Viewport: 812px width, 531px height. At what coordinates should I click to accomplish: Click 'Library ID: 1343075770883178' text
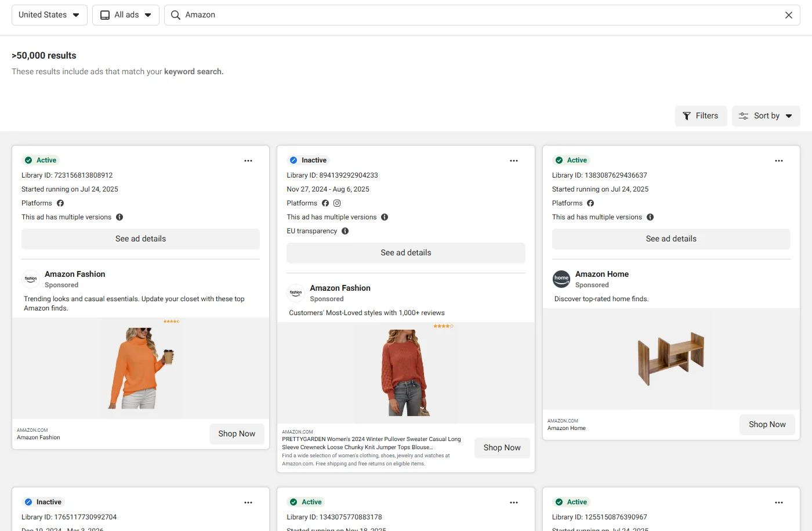tap(335, 517)
